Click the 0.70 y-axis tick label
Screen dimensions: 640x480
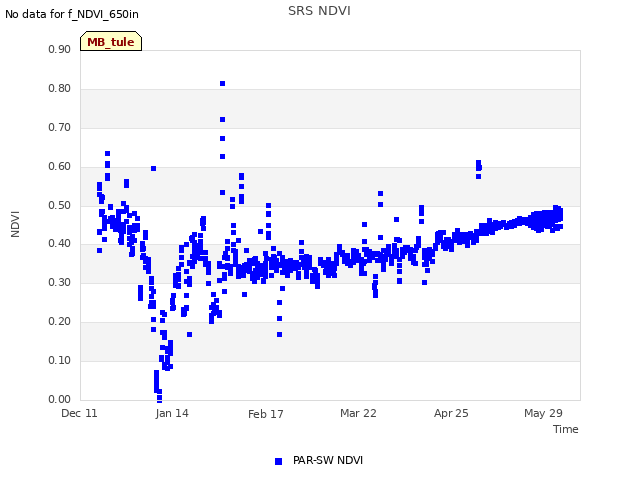click(59, 127)
